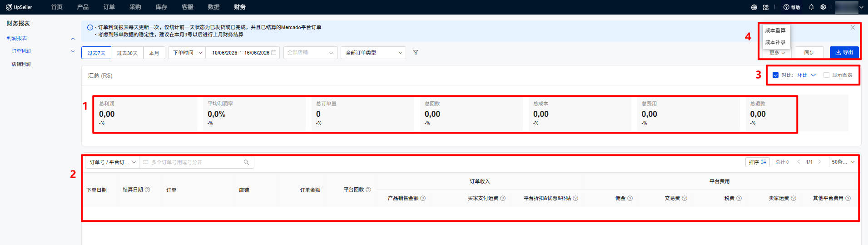This screenshot has width=868, height=245.
Task: Open the 全部店铺 store dropdown
Action: [311, 53]
